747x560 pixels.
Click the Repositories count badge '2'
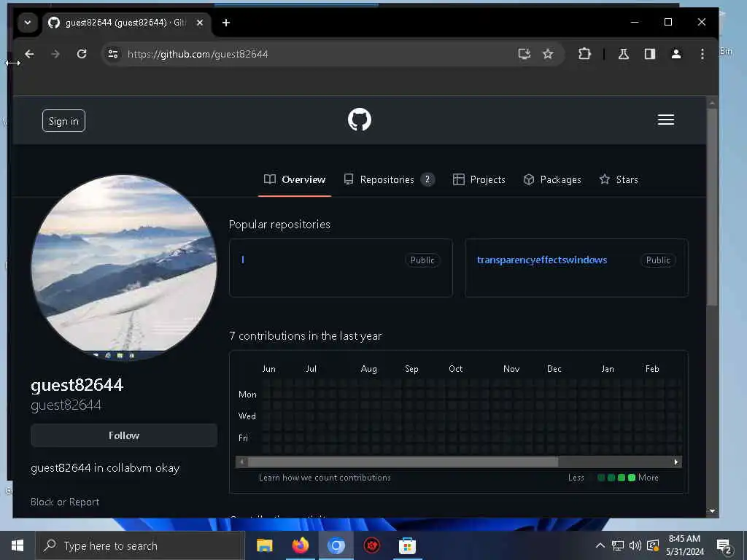(427, 179)
